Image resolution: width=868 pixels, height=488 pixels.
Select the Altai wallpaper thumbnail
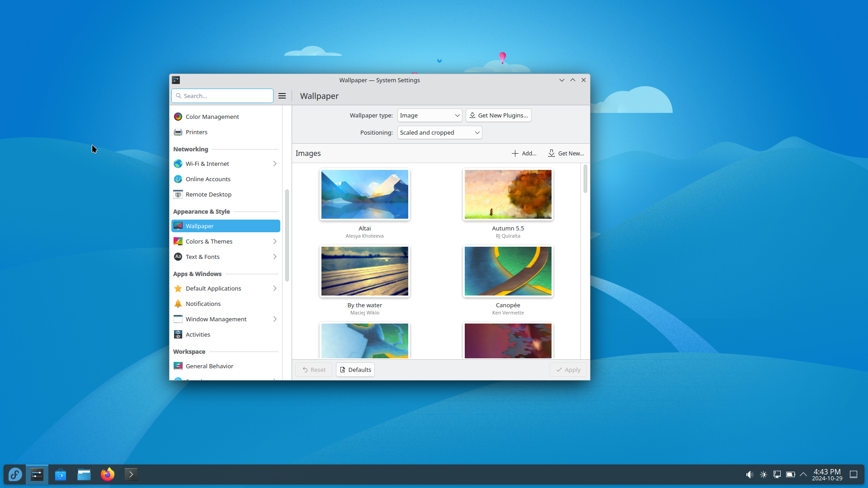(x=365, y=194)
